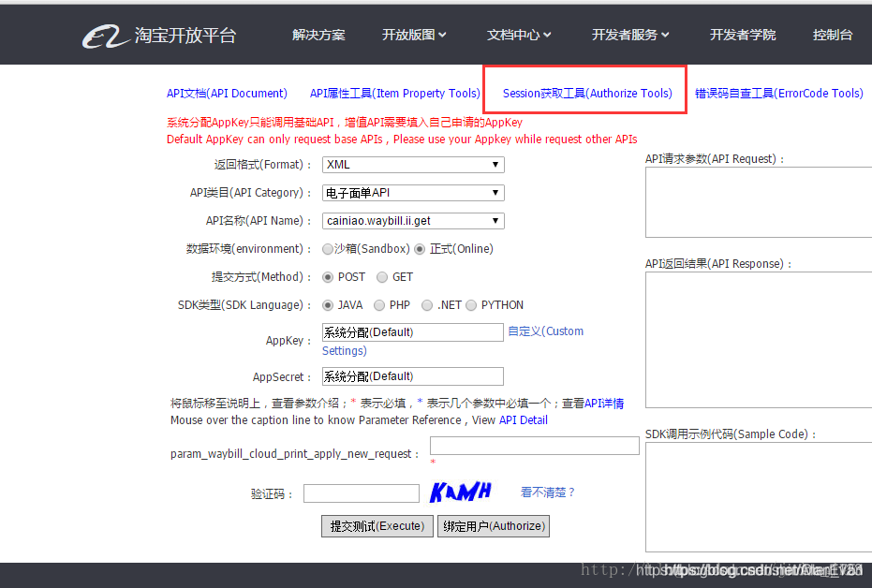The height and width of the screenshot is (588, 872).
Task: Open the API Name cainiao.waybill.ii.get dropdown
Action: click(x=412, y=220)
